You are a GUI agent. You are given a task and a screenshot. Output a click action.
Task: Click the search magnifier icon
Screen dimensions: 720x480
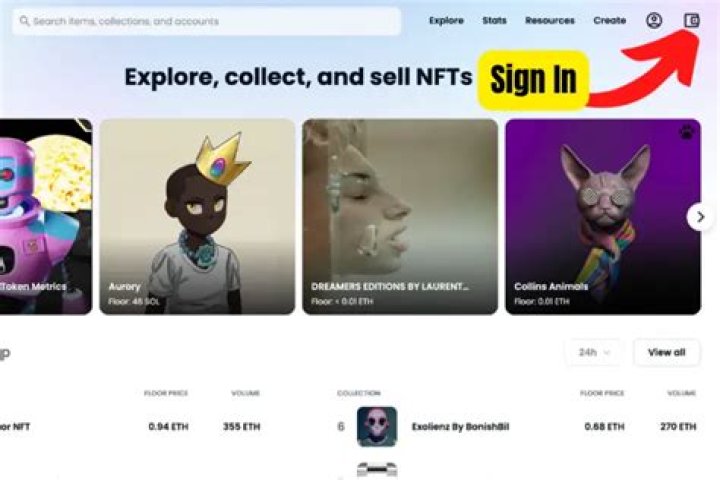25,21
